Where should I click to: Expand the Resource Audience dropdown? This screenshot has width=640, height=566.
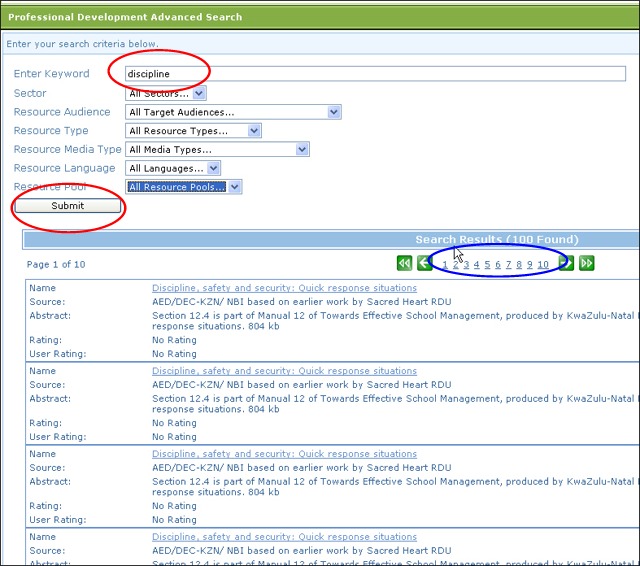tap(234, 112)
